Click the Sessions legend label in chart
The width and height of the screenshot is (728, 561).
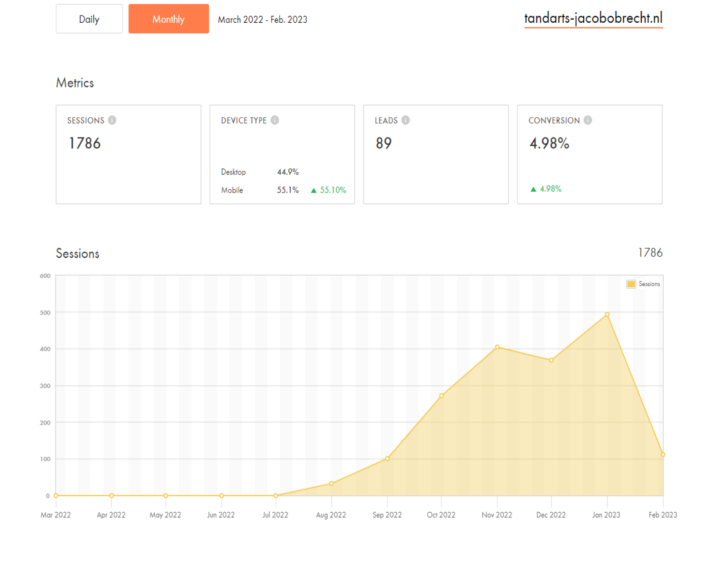coord(649,284)
